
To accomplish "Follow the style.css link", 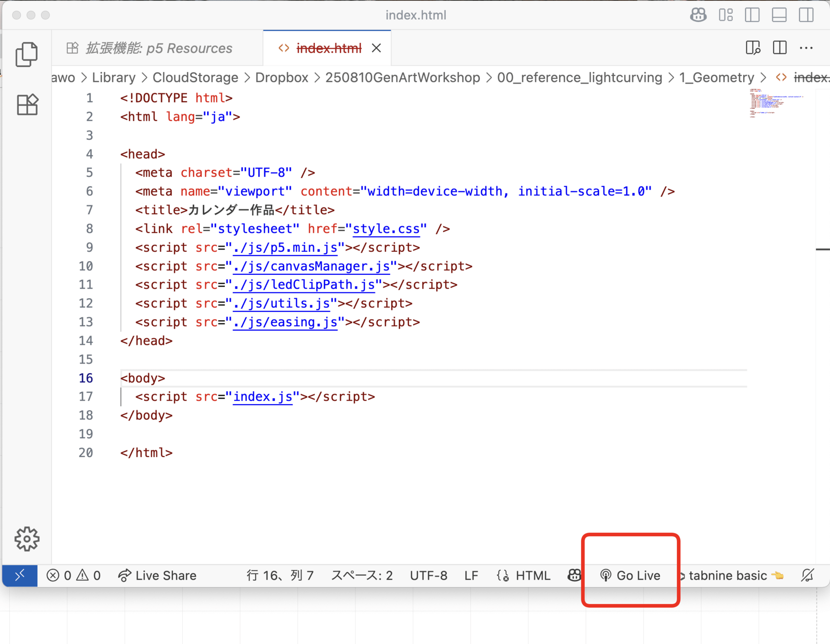I will tap(386, 229).
